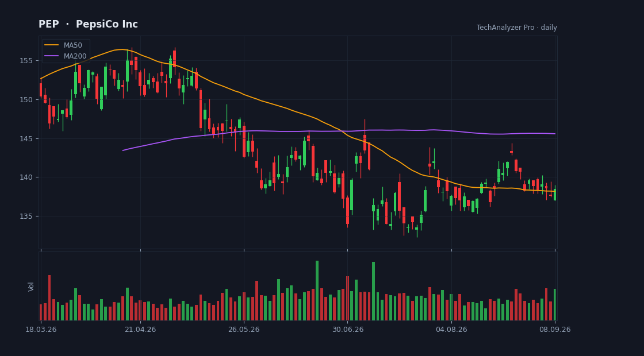Click the 30.06.26 date label
The image size is (644, 356).
(x=347, y=330)
